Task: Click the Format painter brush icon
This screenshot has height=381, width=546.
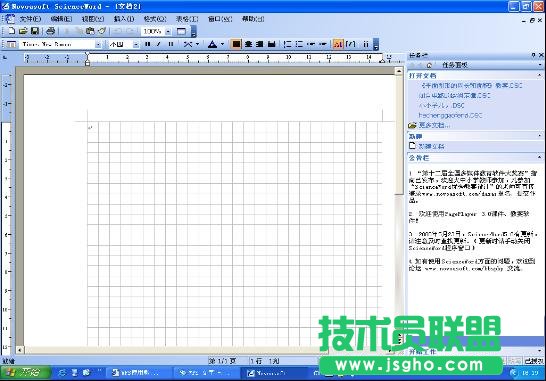Action: (102, 31)
